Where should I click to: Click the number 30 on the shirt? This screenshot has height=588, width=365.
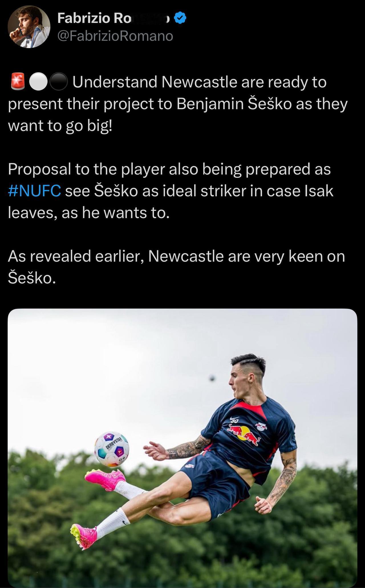click(x=234, y=420)
